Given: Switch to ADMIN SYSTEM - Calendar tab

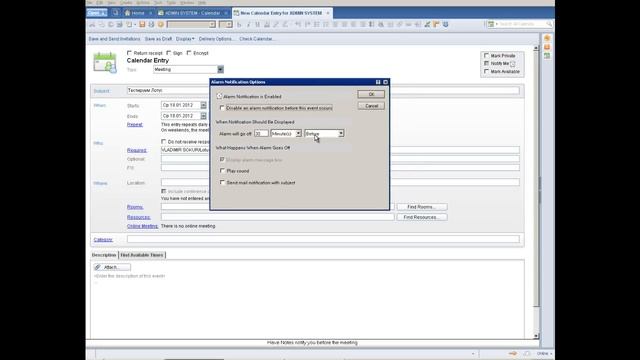Looking at the screenshot, I should 193,13.
